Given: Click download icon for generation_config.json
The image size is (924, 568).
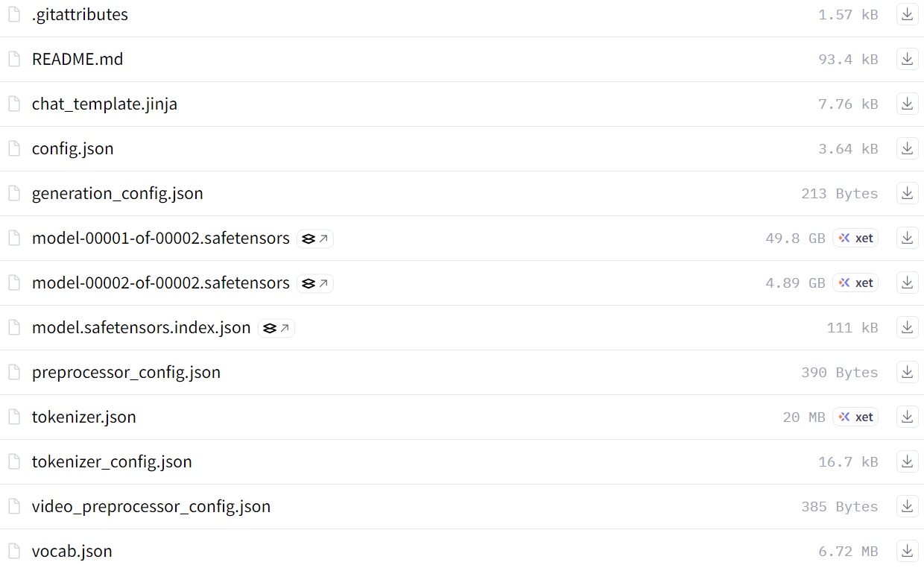Looking at the screenshot, I should click(907, 193).
